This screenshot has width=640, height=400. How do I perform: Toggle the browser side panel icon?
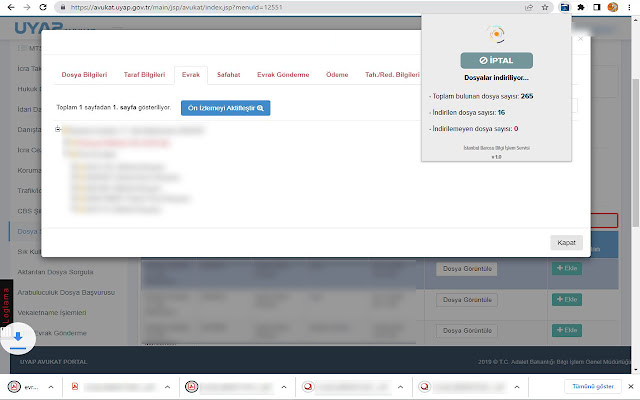click(597, 7)
